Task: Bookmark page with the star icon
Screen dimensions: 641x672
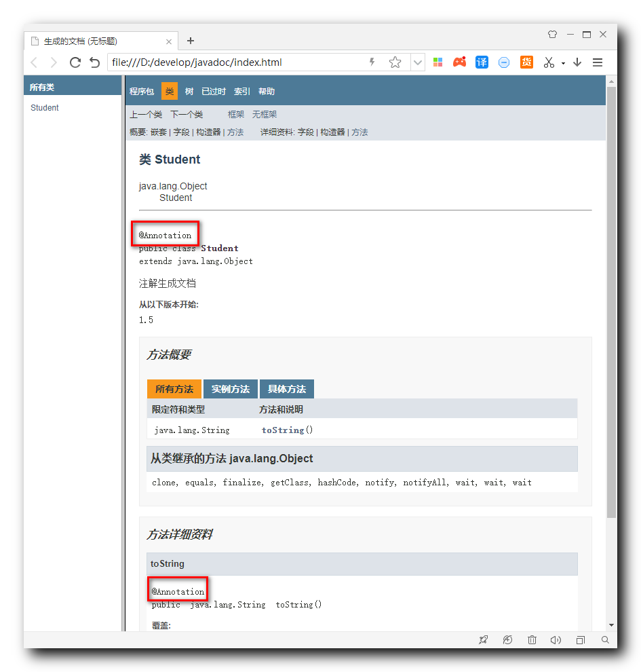Action: click(395, 62)
